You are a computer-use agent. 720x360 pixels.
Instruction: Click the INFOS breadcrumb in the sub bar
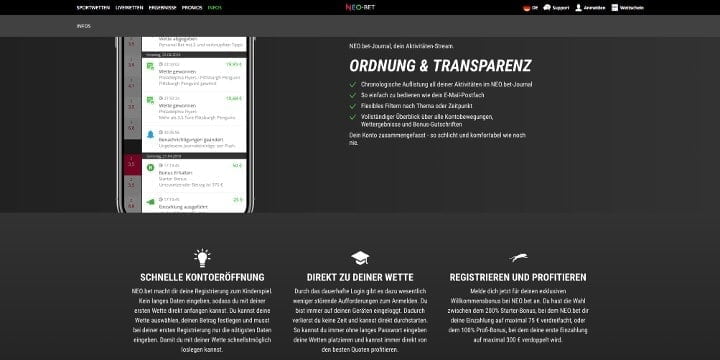pyautogui.click(x=84, y=26)
